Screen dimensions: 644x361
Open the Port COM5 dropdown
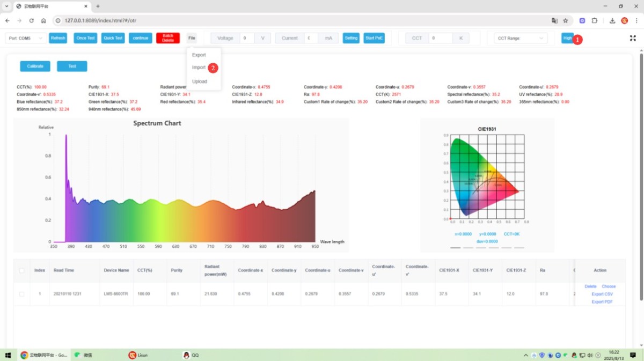(x=26, y=38)
